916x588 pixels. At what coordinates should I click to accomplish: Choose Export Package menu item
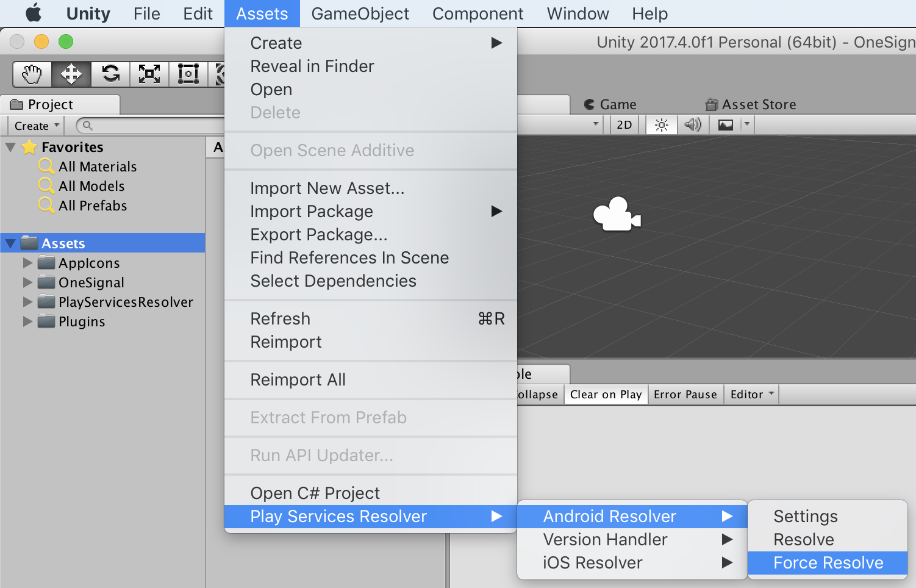[x=371, y=234]
